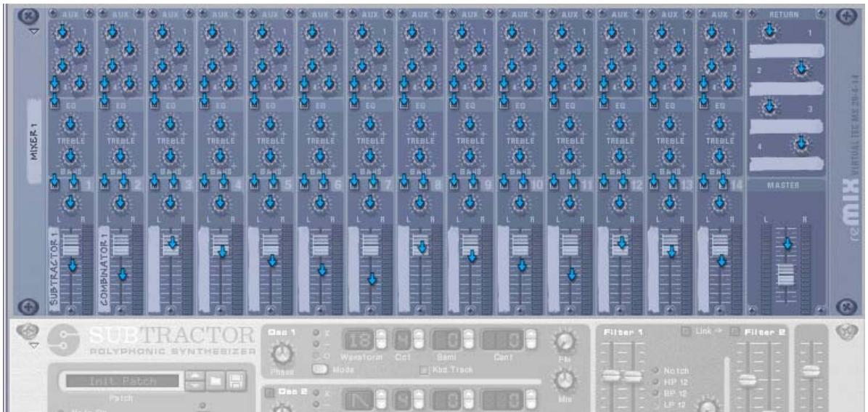This screenshot has width=868, height=412.
Task: Click the SUBTRACTOR 1 channel label
Action: 54,270
